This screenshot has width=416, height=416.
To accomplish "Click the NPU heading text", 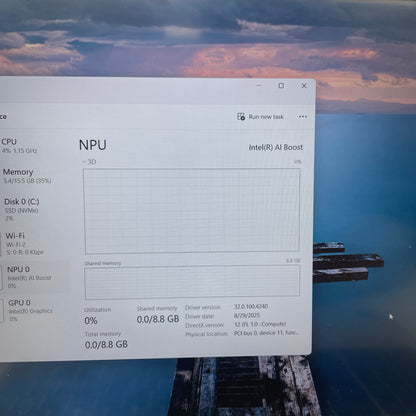I will pyautogui.click(x=93, y=145).
